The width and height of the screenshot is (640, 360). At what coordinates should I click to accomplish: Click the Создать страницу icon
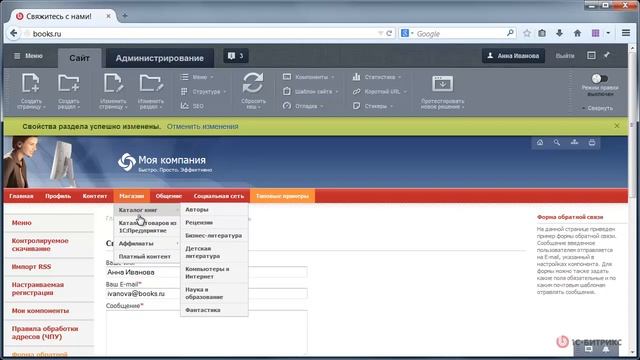[x=31, y=84]
